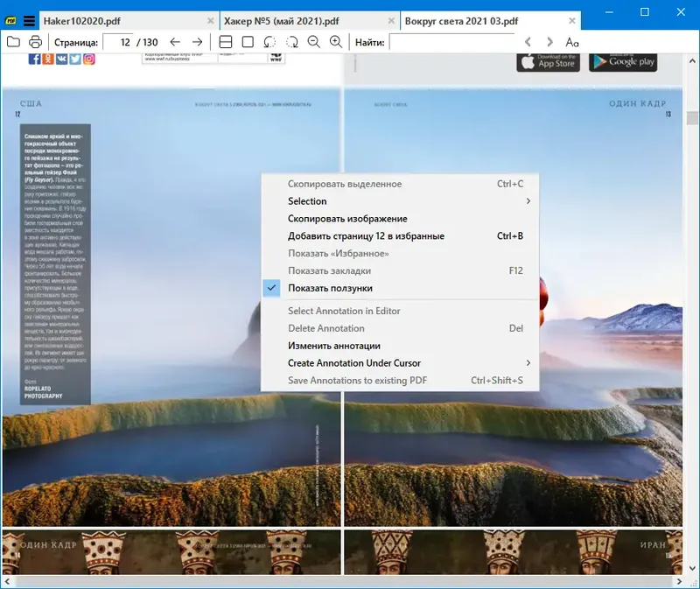Screen dimensions: 700x589
Task: Go to previous page with left arrow
Action: click(175, 42)
